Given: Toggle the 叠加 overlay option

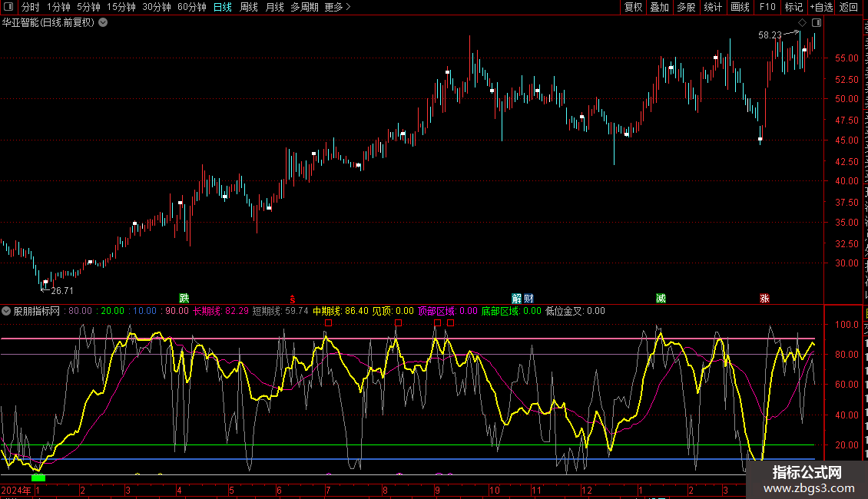Looking at the screenshot, I should (659, 7).
